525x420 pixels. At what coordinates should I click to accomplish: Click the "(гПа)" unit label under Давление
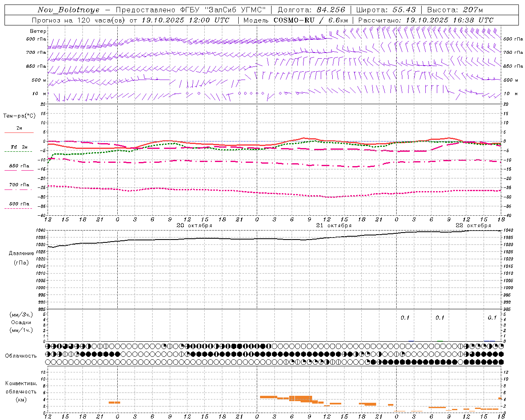pos(21,262)
